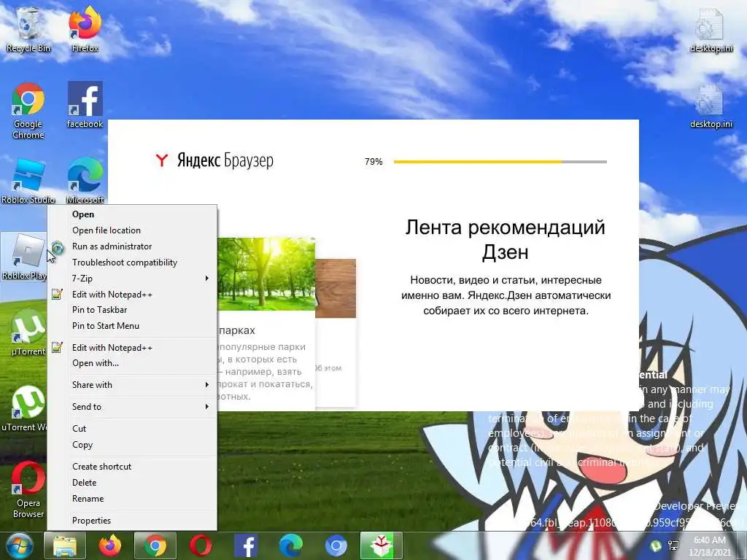
Task: Expand the 7-Zip submenu
Action: 133,278
